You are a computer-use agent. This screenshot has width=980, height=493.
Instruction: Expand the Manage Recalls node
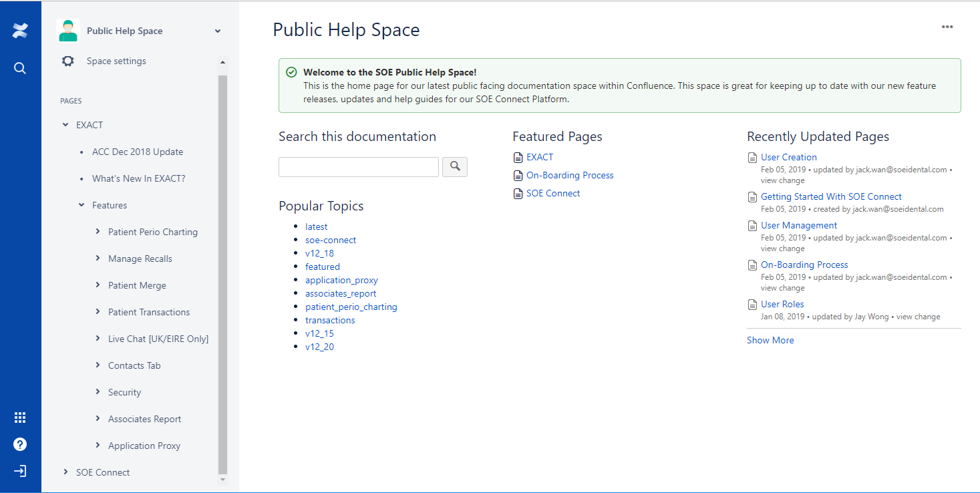[x=98, y=259]
